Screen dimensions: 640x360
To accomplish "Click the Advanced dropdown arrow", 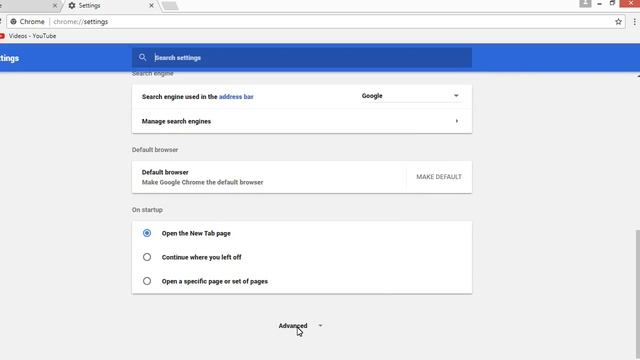I will pos(320,326).
